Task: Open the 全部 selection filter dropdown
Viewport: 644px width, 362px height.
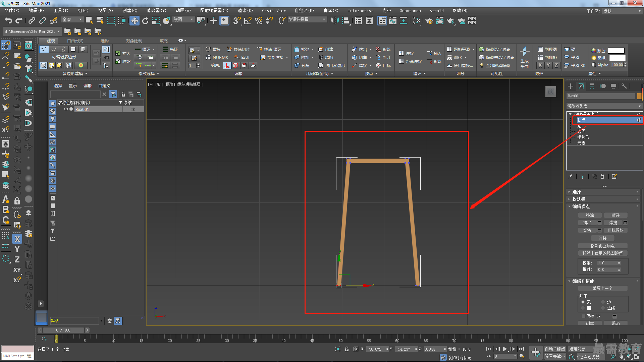Action: (72, 20)
